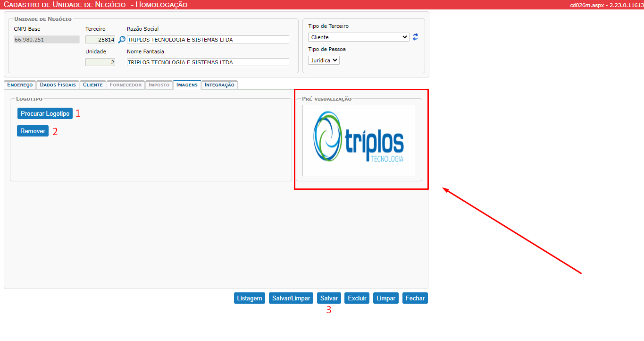Click the Salvar/Limpar button
This screenshot has width=644, height=341.
pyautogui.click(x=291, y=298)
